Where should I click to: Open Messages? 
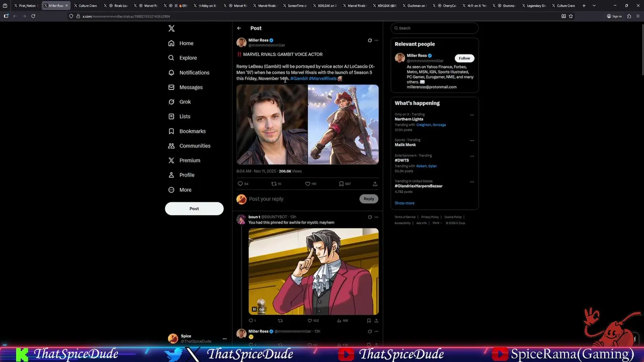[186, 87]
